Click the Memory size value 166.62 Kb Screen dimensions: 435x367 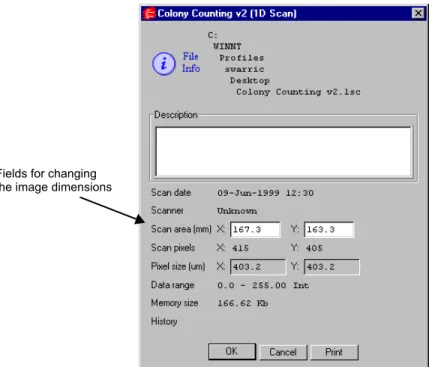243,303
